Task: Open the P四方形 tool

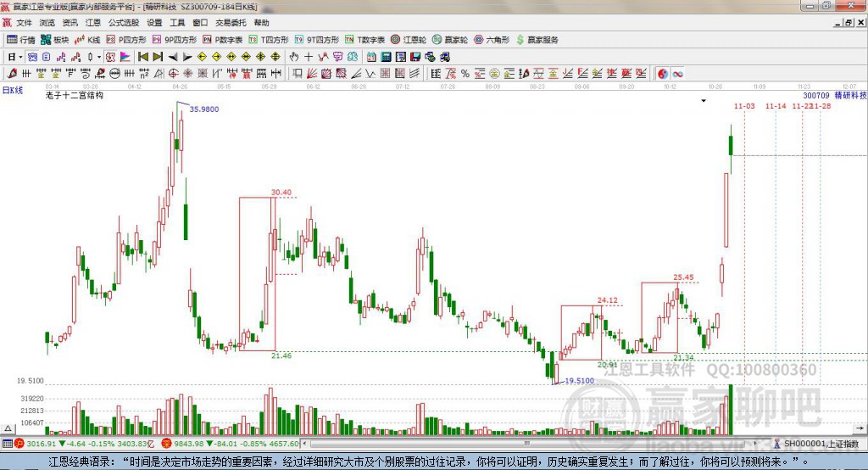Action: 125,39
